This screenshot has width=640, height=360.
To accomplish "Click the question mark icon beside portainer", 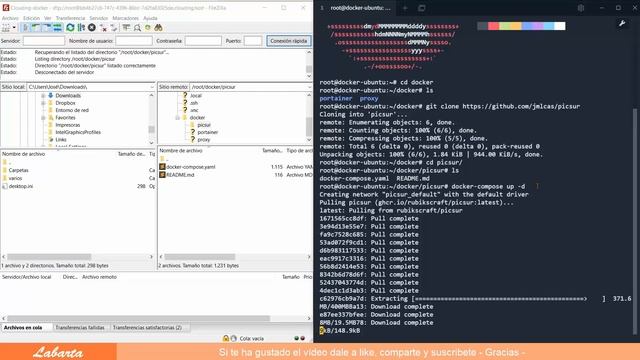I will [x=193, y=132].
